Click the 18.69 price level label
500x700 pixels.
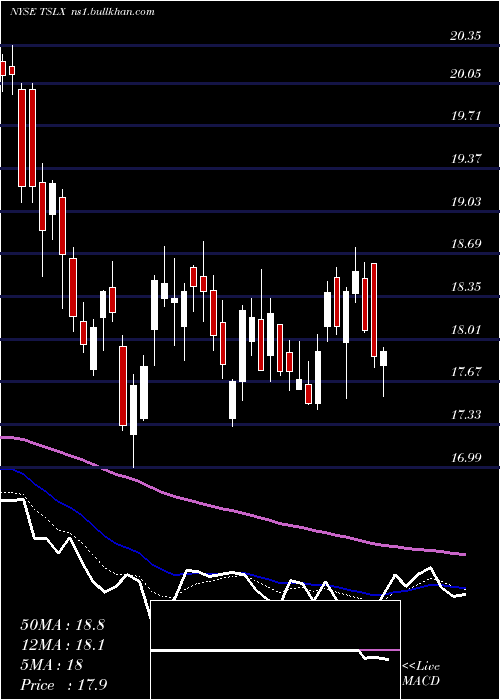(x=466, y=244)
